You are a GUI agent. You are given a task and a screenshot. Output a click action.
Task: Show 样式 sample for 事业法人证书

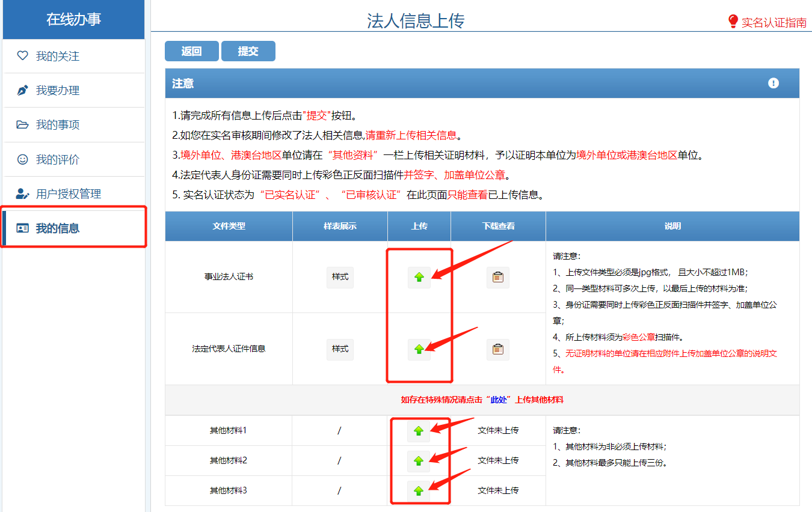pyautogui.click(x=340, y=277)
